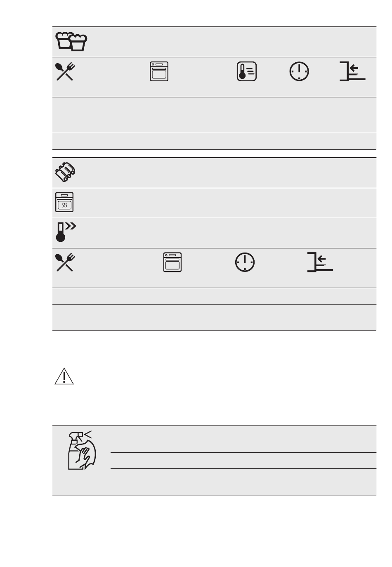Click the rolled roast meat icon
Viewport: 392px width, 567px height.
66,172
